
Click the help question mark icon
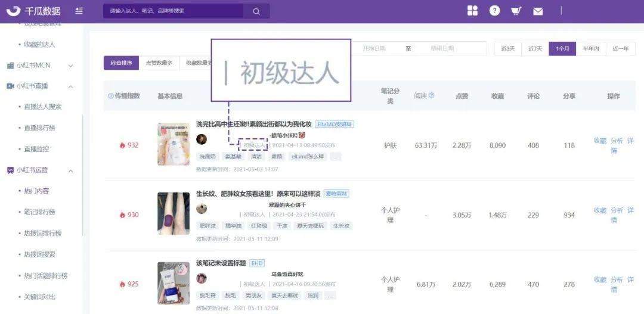[494, 11]
